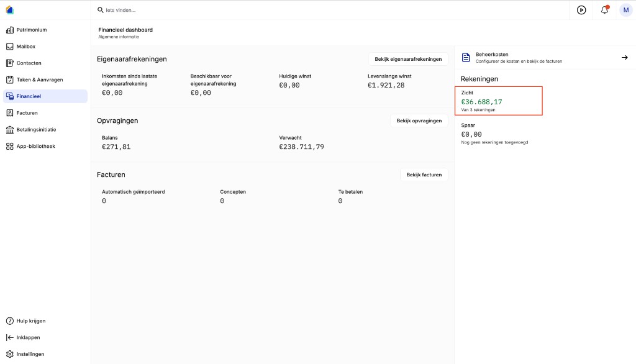Click the Verwacht value €238.711,79

tap(301, 147)
